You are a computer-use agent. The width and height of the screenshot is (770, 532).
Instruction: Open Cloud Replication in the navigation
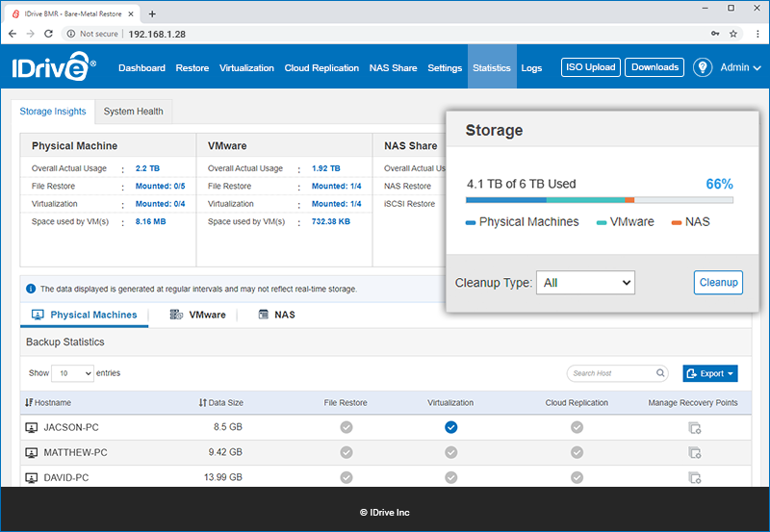(321, 67)
